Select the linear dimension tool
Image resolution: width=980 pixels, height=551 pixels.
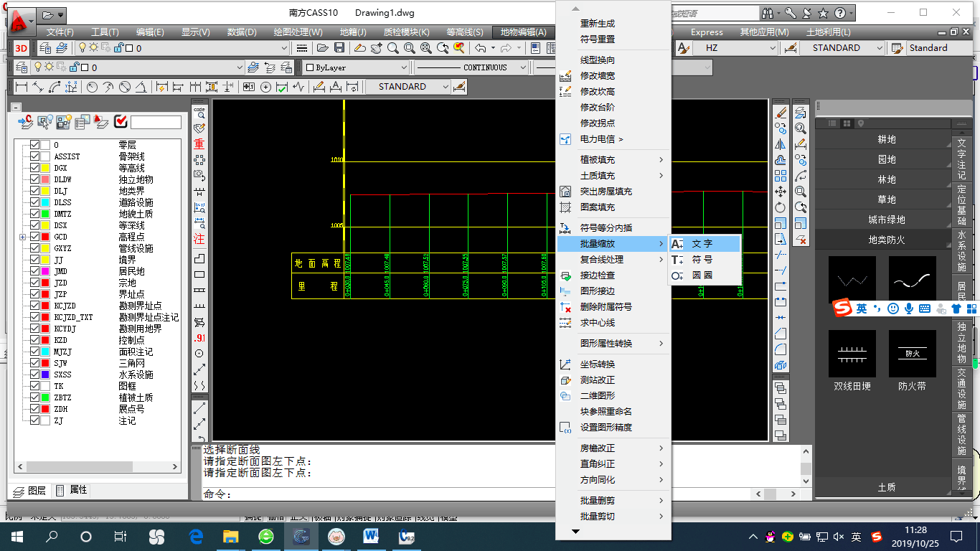tap(21, 87)
